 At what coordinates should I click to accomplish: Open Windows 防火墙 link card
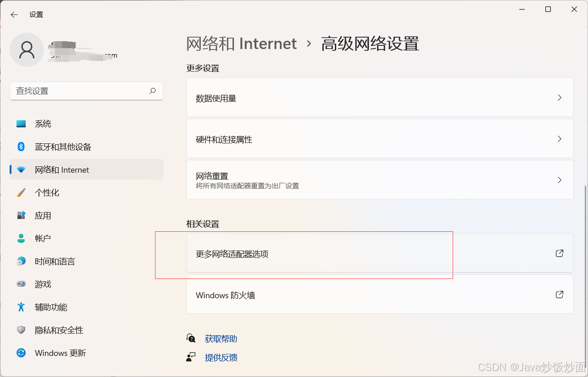tap(380, 294)
